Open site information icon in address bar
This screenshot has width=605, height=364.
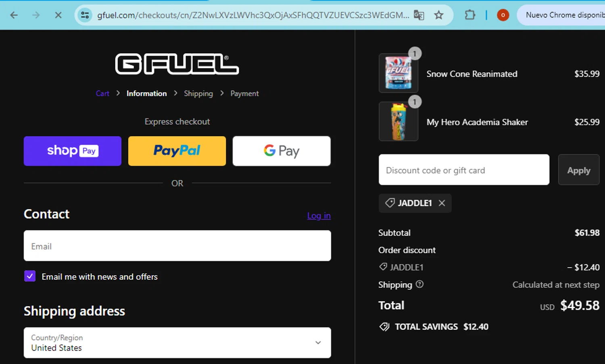pos(85,15)
